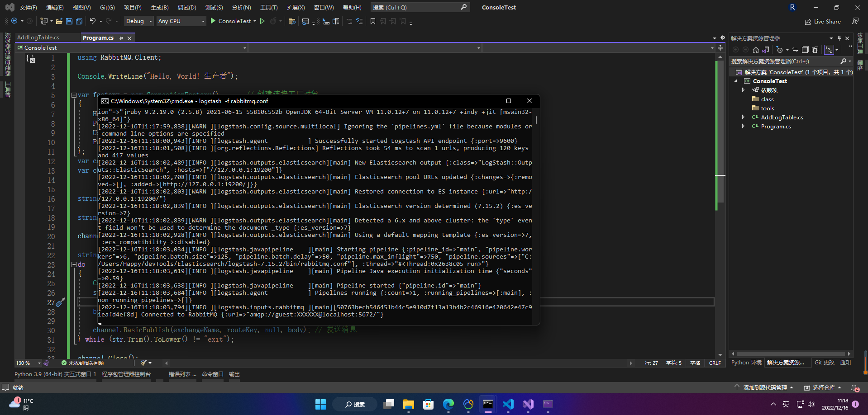This screenshot has height=415, width=868.
Task: Collapse the do block at line 23
Action: click(x=74, y=264)
